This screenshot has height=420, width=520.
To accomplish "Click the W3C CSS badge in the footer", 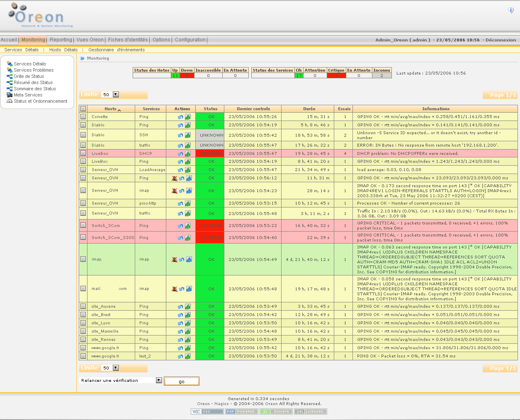I will coord(207,411).
